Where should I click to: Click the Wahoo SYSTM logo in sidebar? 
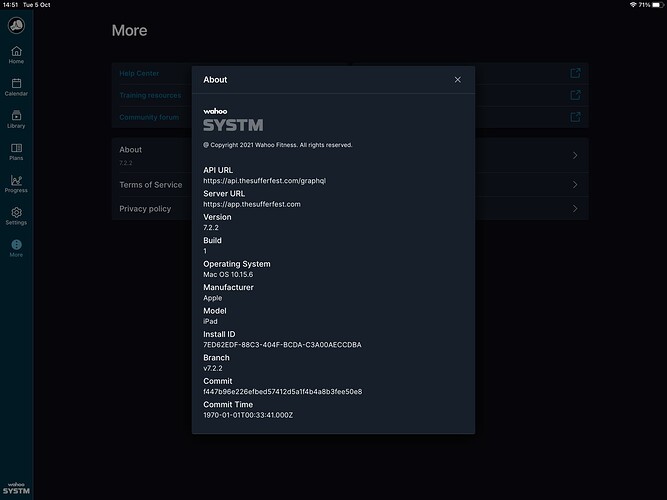[x=16, y=489]
